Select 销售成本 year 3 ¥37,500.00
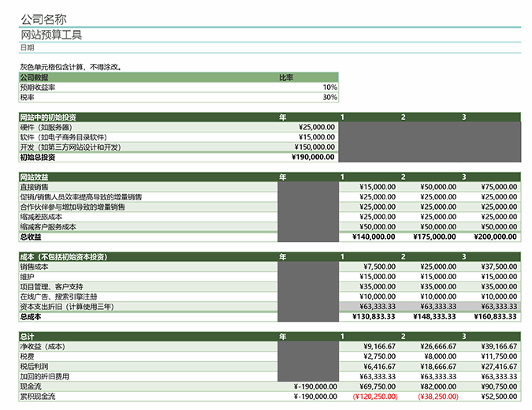This screenshot has width=532, height=410. click(499, 266)
